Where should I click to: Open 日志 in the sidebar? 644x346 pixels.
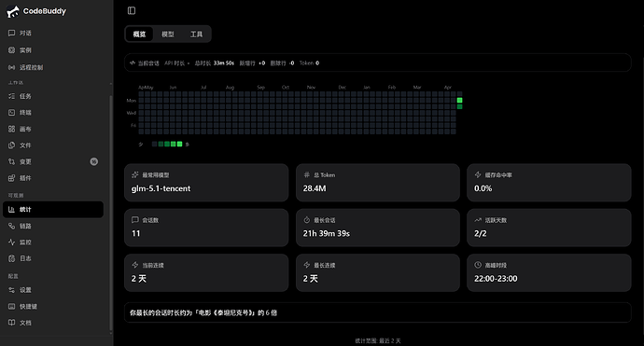[53, 258]
